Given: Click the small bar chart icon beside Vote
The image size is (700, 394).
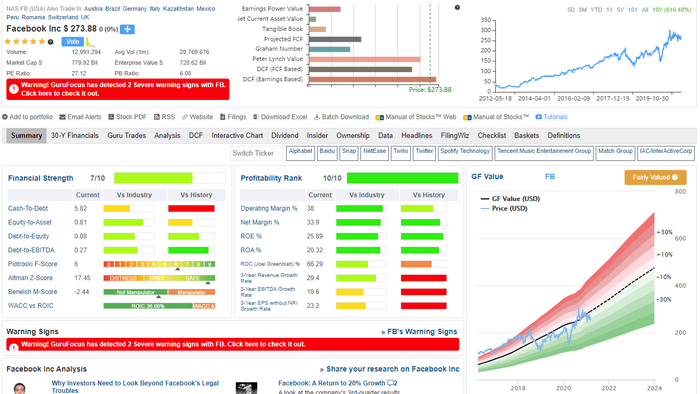Looking at the screenshot, I should click(x=90, y=42).
